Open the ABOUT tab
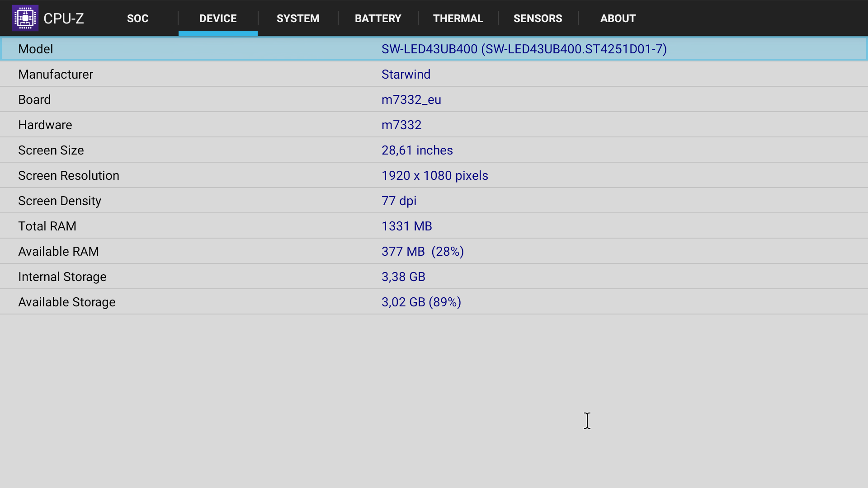 (618, 19)
